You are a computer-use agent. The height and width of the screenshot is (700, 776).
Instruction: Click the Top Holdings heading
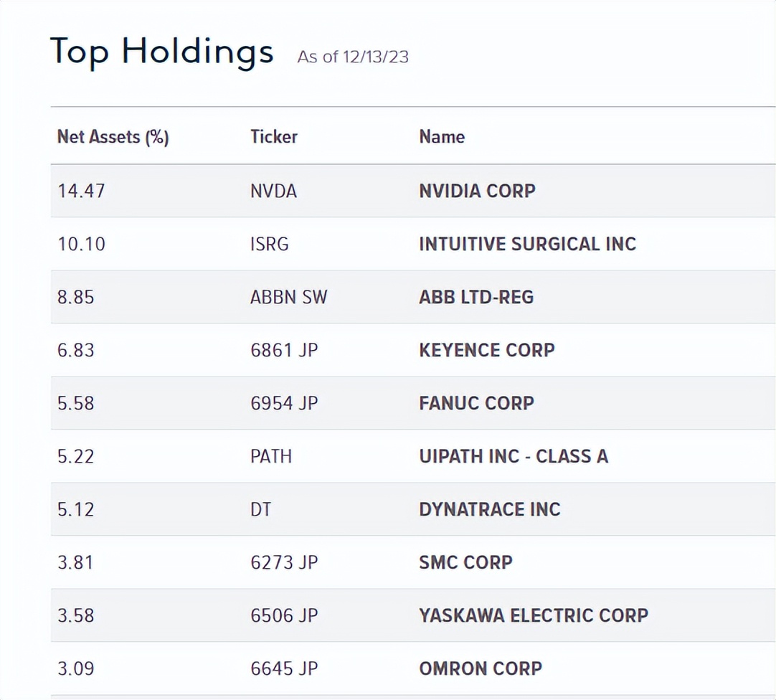coord(161,52)
